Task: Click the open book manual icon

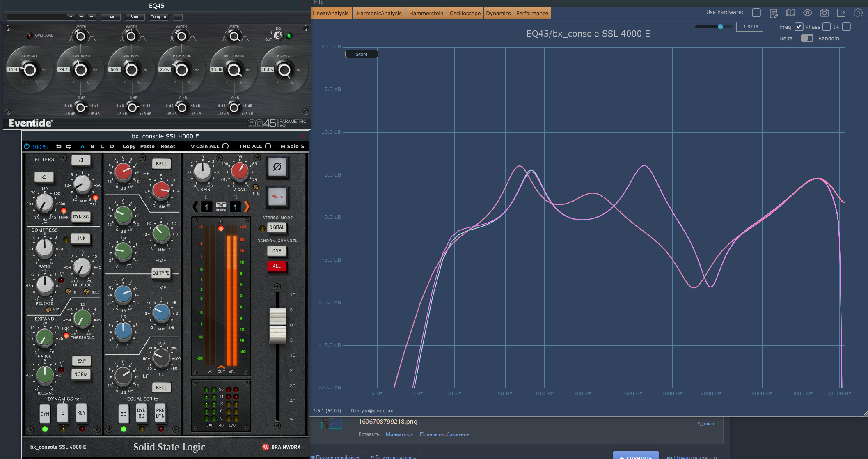Action: click(x=790, y=13)
